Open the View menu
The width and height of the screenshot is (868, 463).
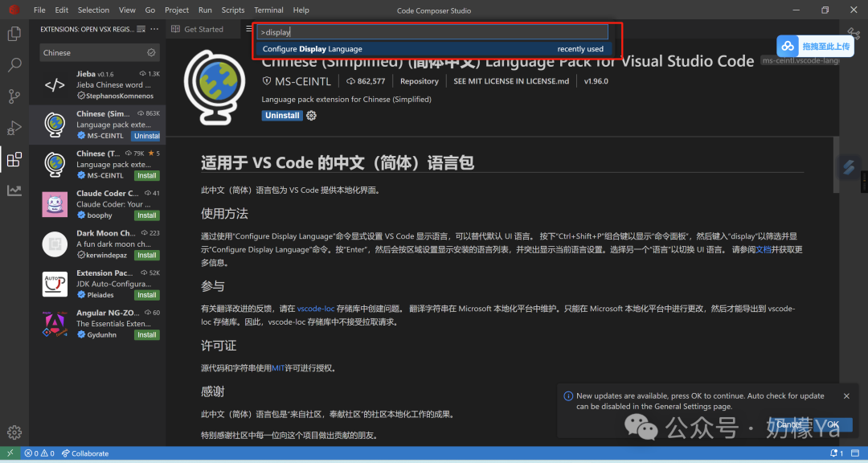(x=127, y=10)
